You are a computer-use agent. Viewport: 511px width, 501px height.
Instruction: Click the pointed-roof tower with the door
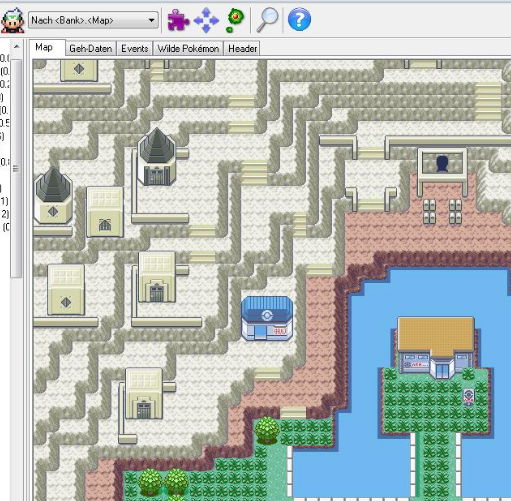tap(157, 157)
